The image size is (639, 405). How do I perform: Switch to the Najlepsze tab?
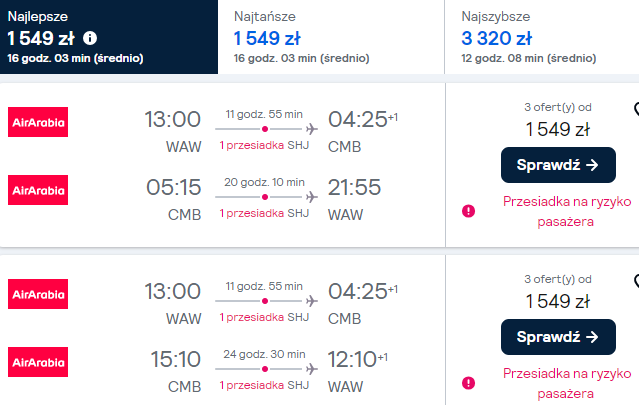(109, 37)
